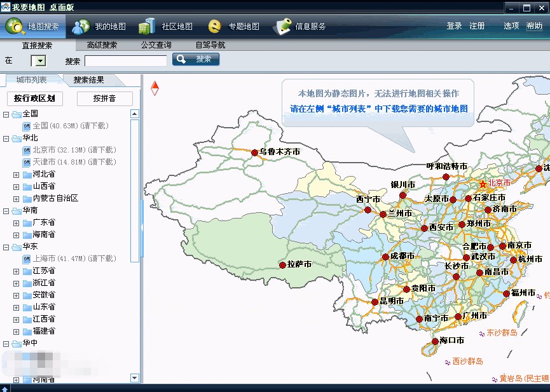Click the 拉萨市 red city marker
The image size is (550, 392).
(282, 265)
